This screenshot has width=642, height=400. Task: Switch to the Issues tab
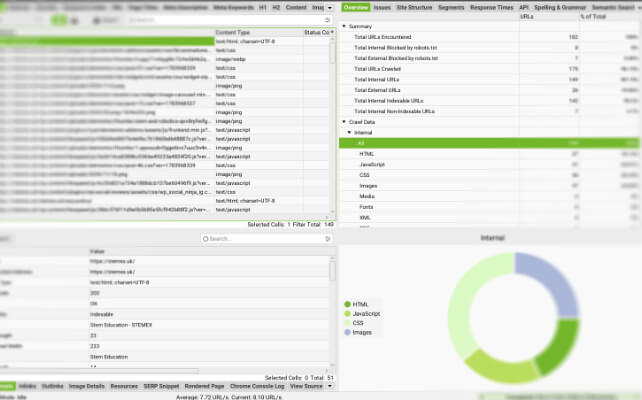382,7
